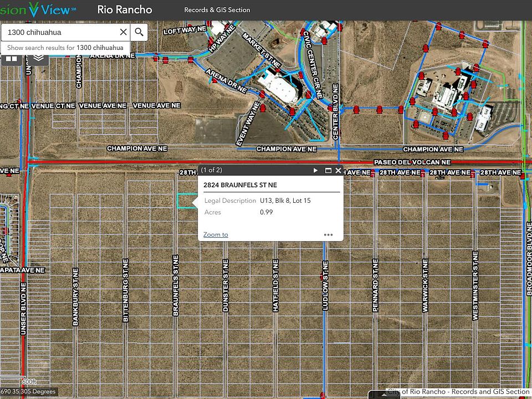Maximize the parcel info popup

[x=328, y=170]
